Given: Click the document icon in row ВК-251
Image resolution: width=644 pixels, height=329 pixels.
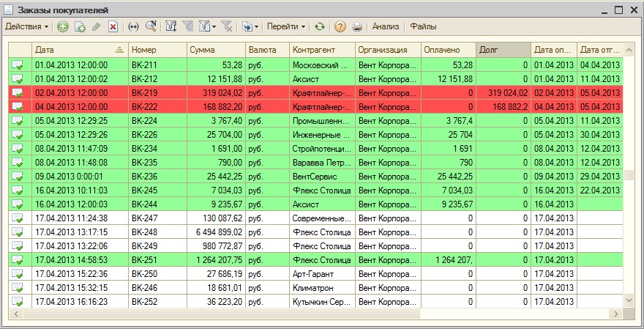Looking at the screenshot, I should tap(18, 260).
